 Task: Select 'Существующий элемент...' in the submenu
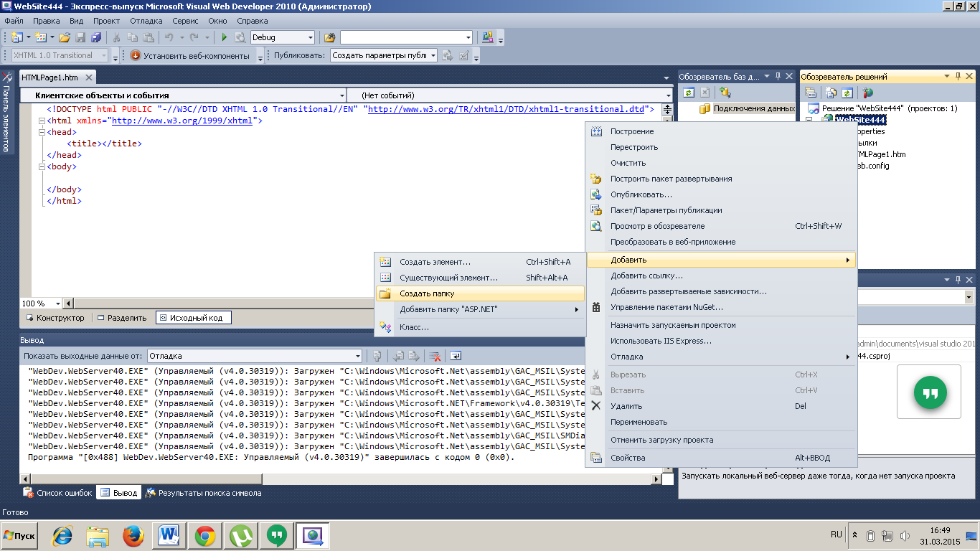480,278
